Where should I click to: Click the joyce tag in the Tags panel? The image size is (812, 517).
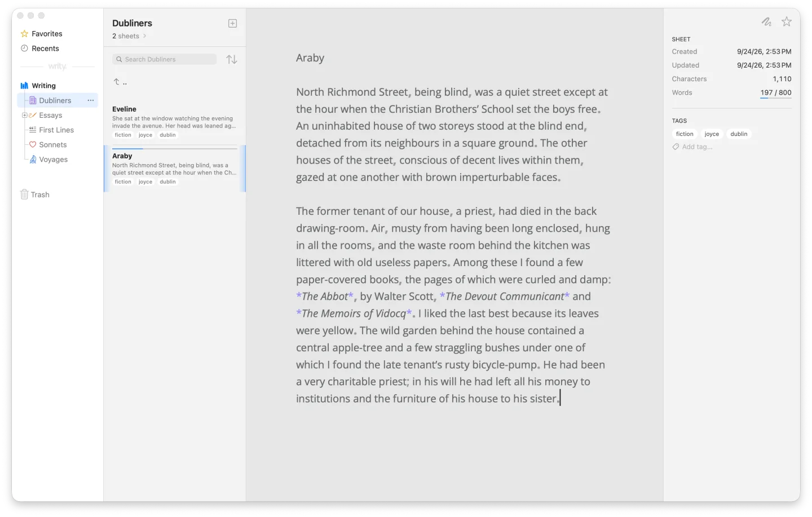712,134
